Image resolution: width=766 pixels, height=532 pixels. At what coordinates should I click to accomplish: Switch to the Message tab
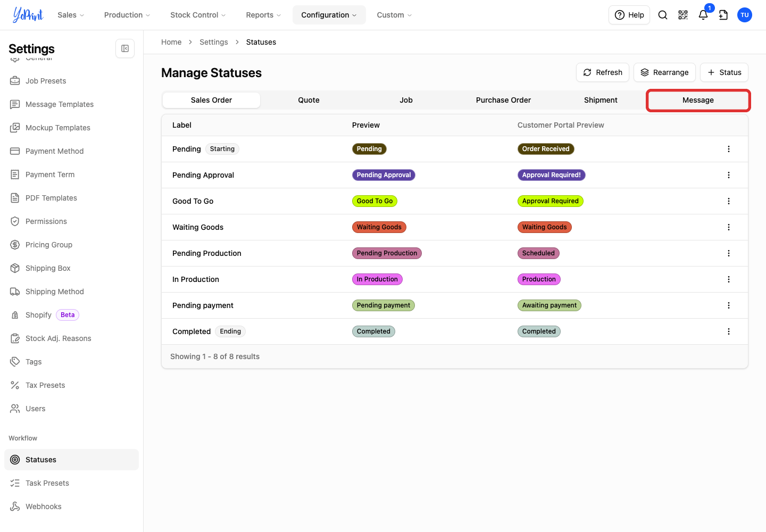(x=698, y=100)
